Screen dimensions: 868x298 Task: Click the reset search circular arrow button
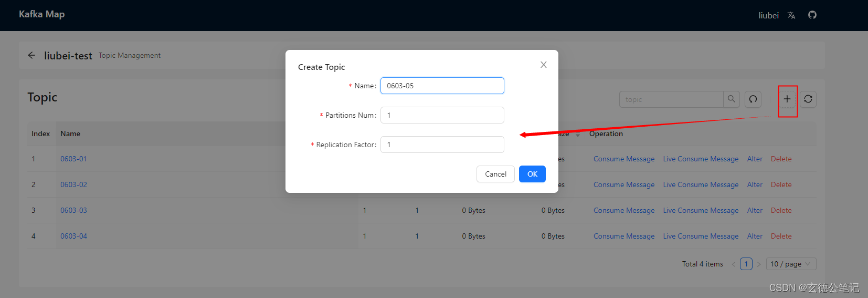tap(753, 99)
